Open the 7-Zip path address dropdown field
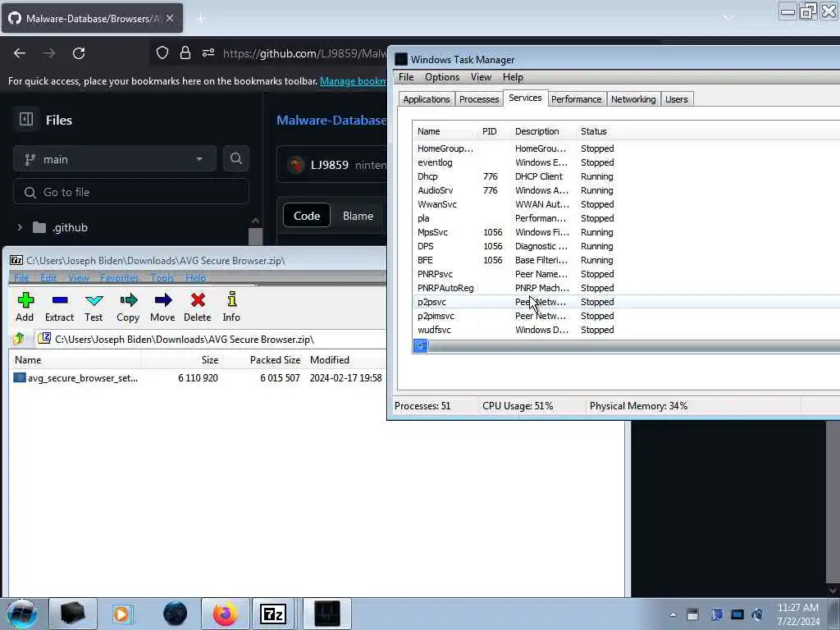This screenshot has width=840, height=630. pos(211,339)
